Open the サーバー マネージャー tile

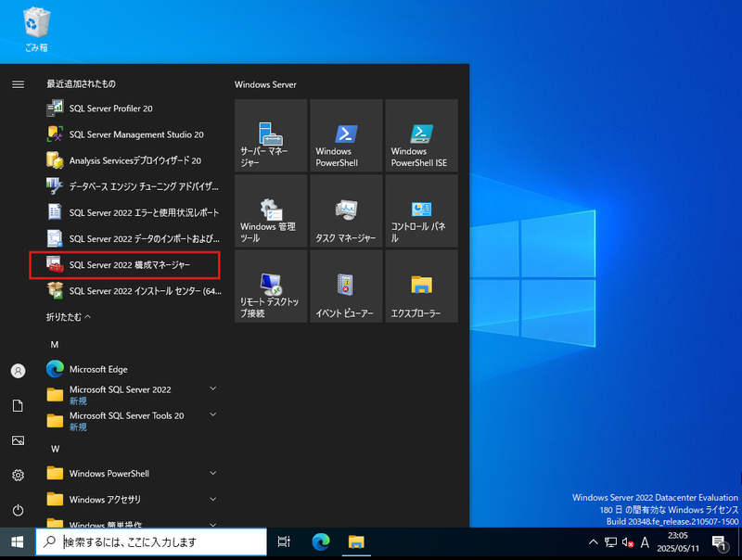tap(271, 135)
